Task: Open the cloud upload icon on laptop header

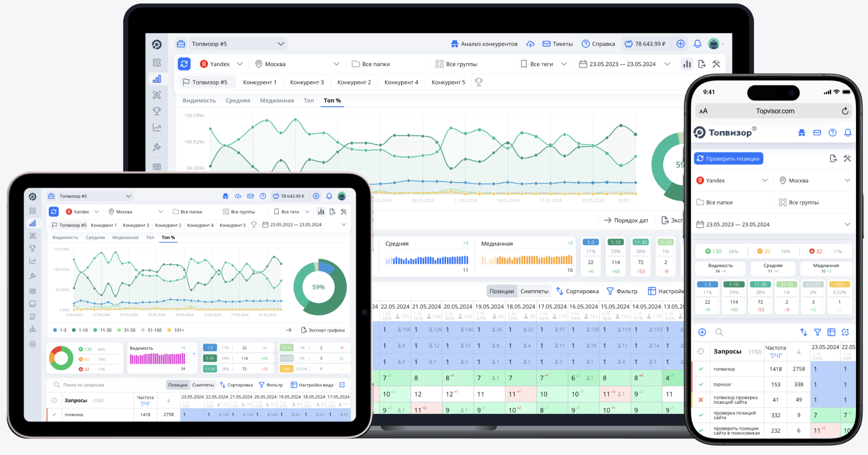Action: (531, 44)
